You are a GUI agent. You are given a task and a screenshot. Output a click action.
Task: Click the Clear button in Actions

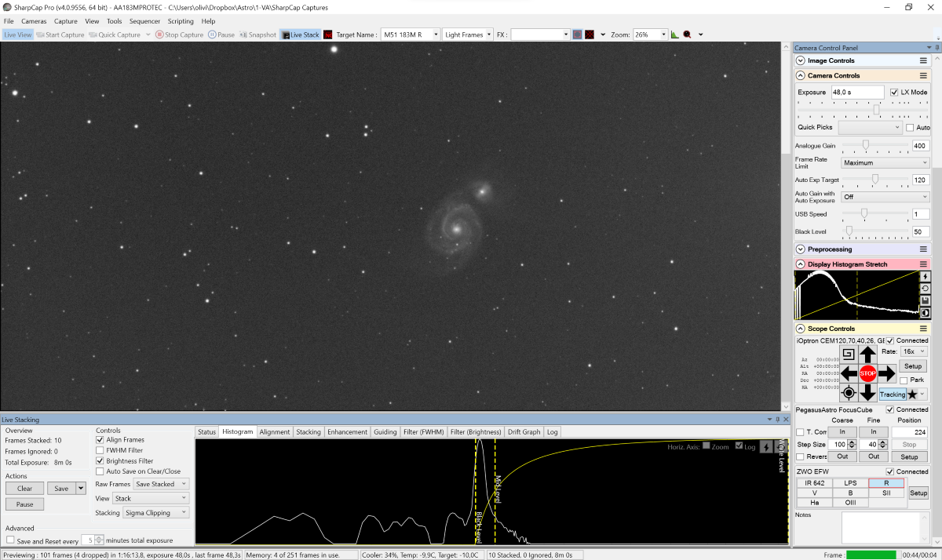pos(24,489)
